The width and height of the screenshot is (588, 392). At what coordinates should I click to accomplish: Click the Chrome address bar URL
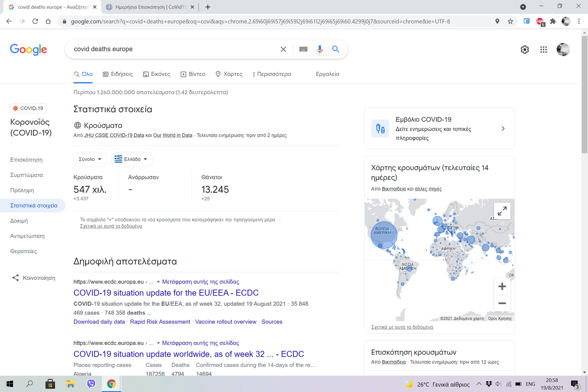(x=261, y=22)
